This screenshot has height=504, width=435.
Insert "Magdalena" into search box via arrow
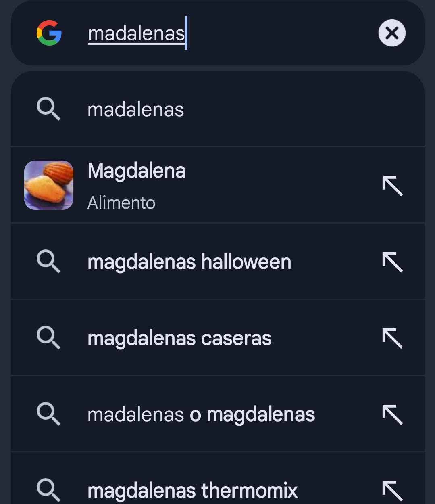point(392,186)
